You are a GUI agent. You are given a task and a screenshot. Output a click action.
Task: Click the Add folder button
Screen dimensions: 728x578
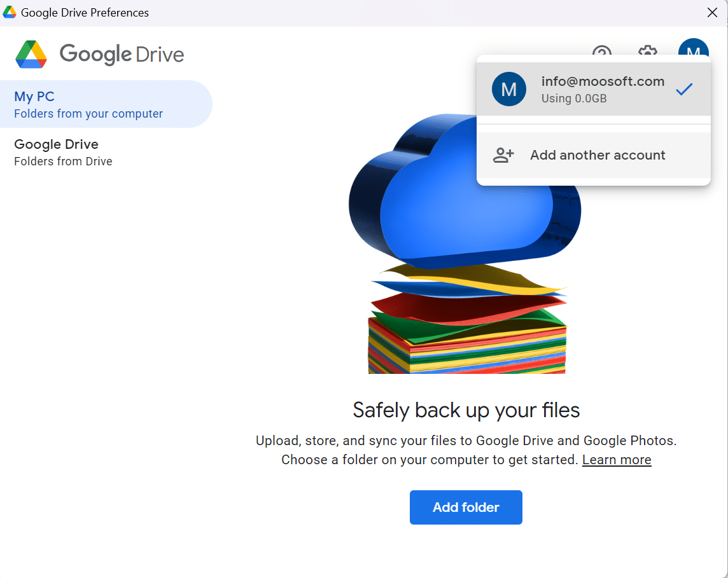pos(466,507)
